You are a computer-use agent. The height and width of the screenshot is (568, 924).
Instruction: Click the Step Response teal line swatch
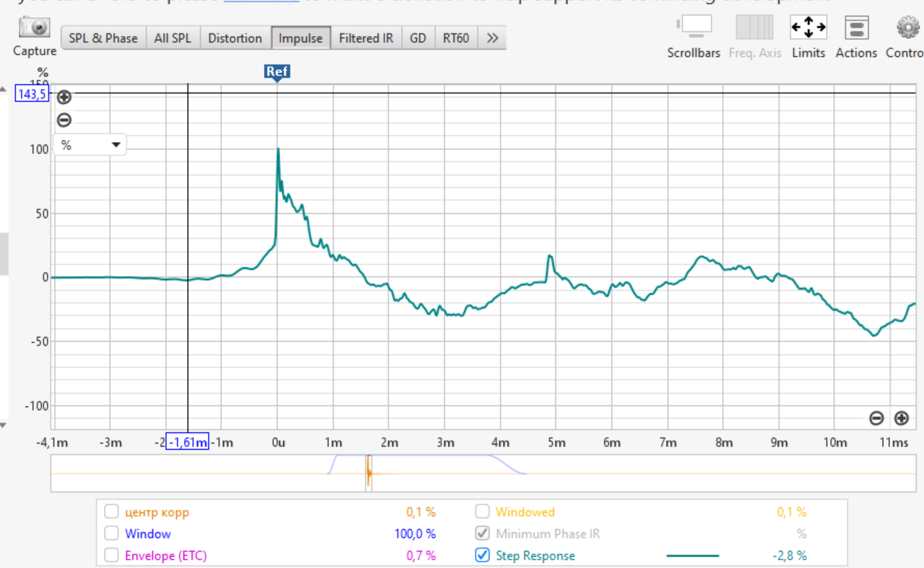point(693,556)
